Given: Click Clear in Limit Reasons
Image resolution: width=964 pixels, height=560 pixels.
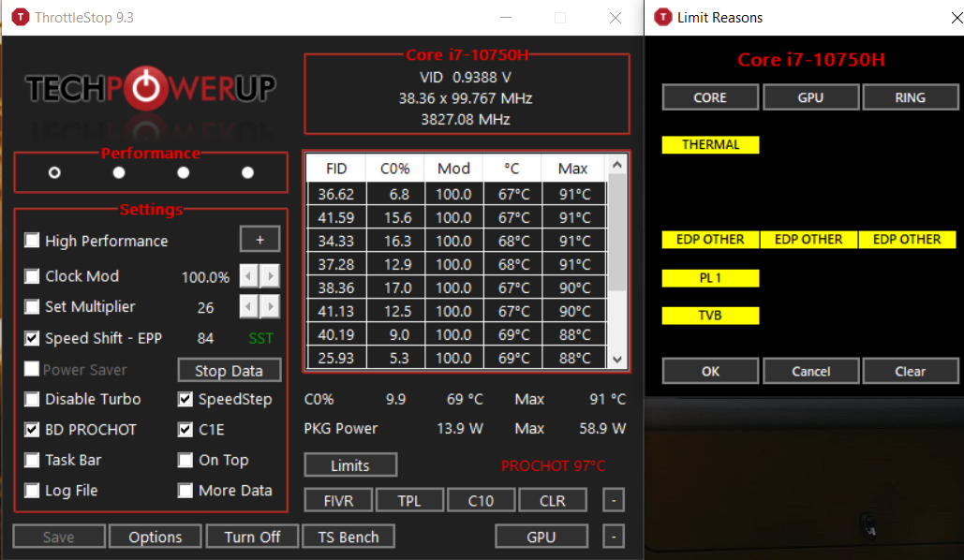Looking at the screenshot, I should 911,371.
